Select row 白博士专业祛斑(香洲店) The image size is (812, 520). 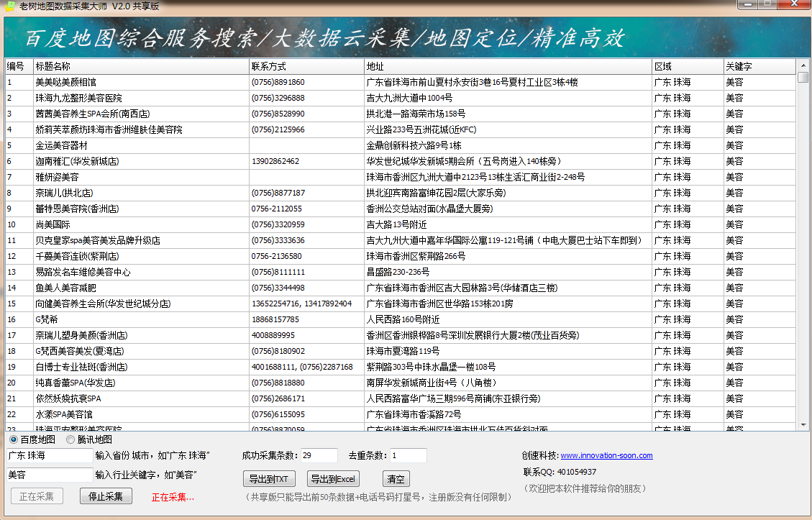(401, 368)
